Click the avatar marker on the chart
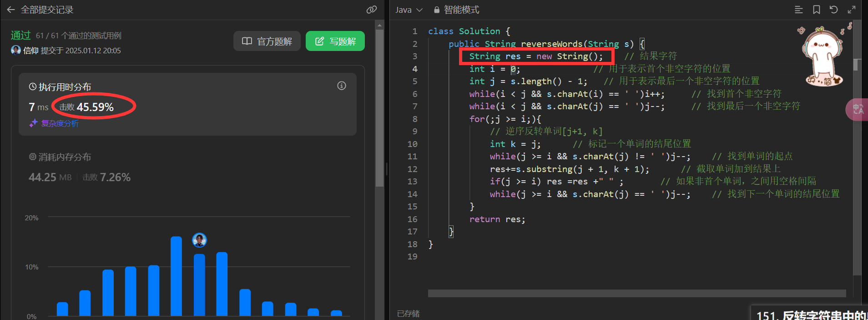Screen dimensions: 868x320 pos(199,240)
